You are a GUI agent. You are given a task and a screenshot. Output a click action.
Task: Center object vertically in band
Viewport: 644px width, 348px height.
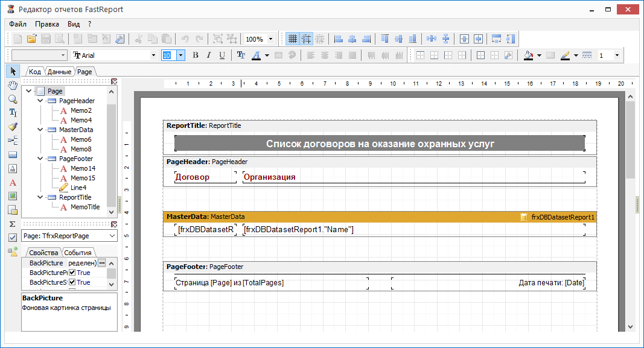coord(478,39)
